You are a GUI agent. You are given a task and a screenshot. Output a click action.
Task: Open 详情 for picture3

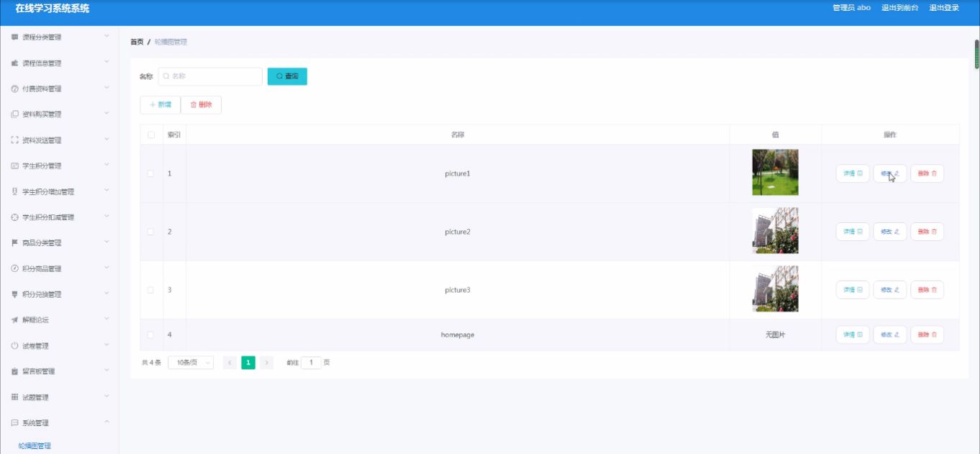click(853, 290)
